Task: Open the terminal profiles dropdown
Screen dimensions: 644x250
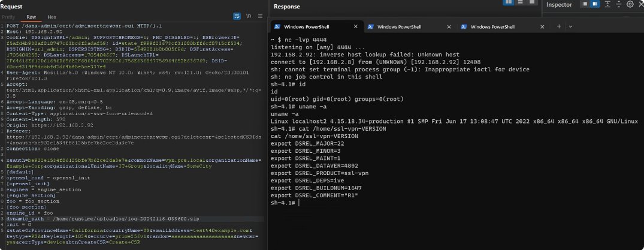Action: (x=570, y=27)
